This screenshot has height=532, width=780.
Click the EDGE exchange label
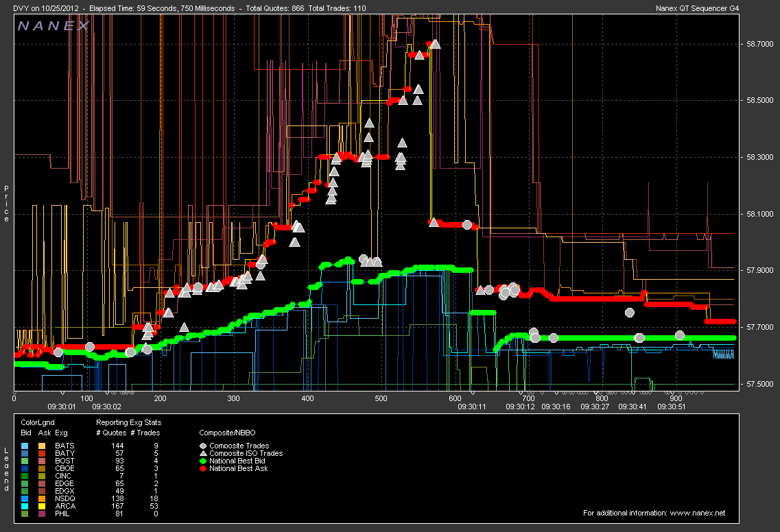[x=64, y=483]
